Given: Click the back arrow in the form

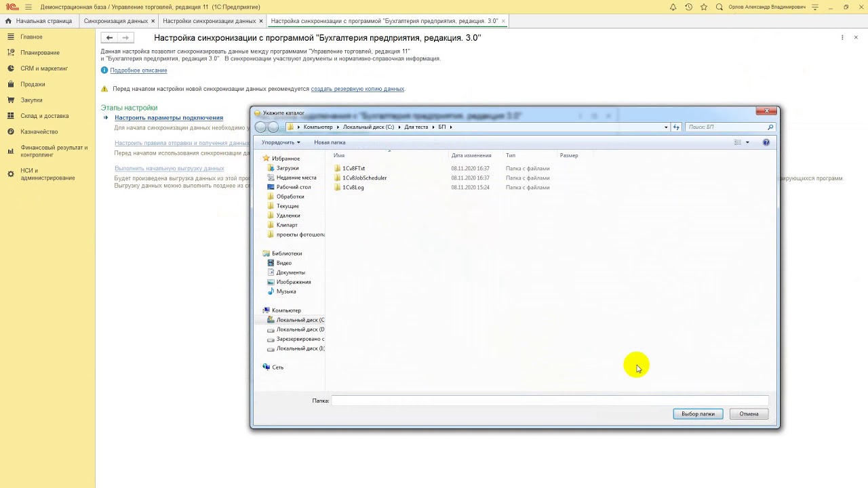Looking at the screenshot, I should [109, 38].
